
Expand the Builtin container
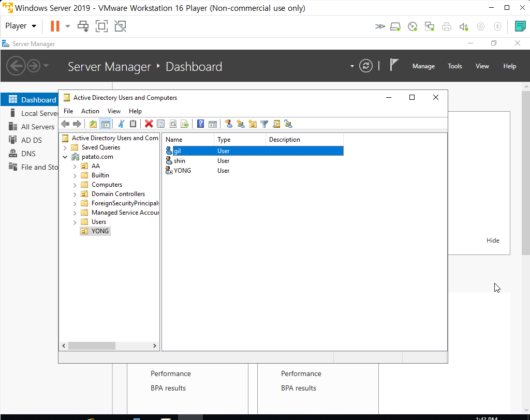[75, 175]
